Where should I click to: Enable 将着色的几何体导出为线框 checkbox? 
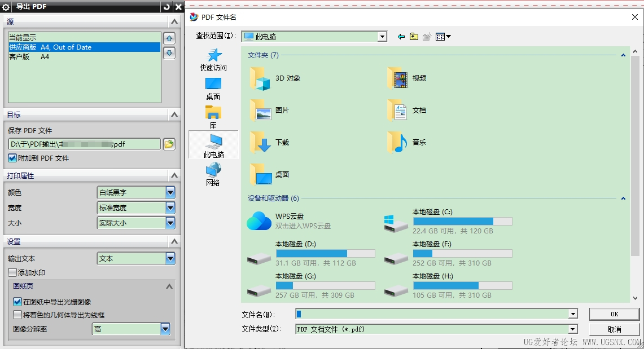tap(17, 315)
